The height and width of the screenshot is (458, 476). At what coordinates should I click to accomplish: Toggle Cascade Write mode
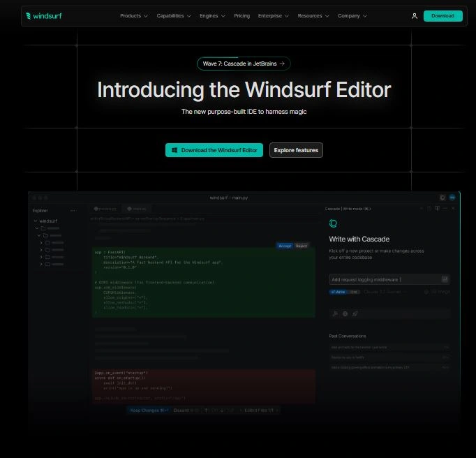[x=338, y=292]
